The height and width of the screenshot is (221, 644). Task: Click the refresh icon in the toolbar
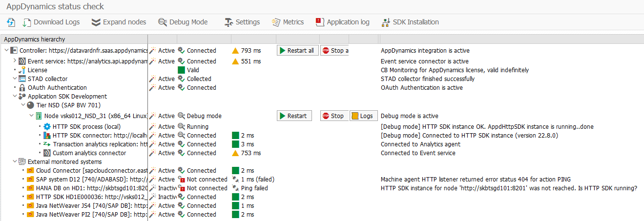pyautogui.click(x=11, y=22)
